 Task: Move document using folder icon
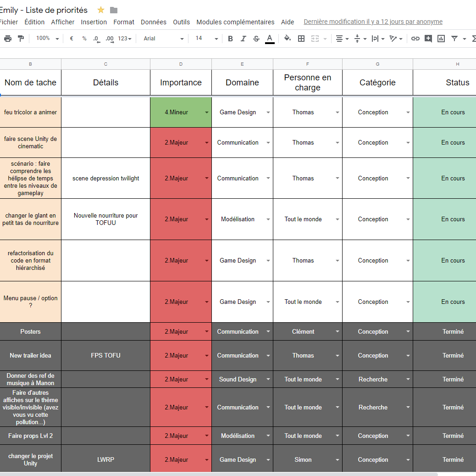coord(114,10)
